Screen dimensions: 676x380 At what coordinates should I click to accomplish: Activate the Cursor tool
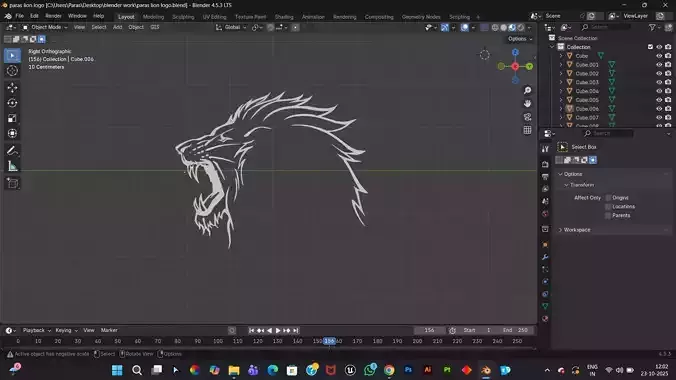[12, 71]
